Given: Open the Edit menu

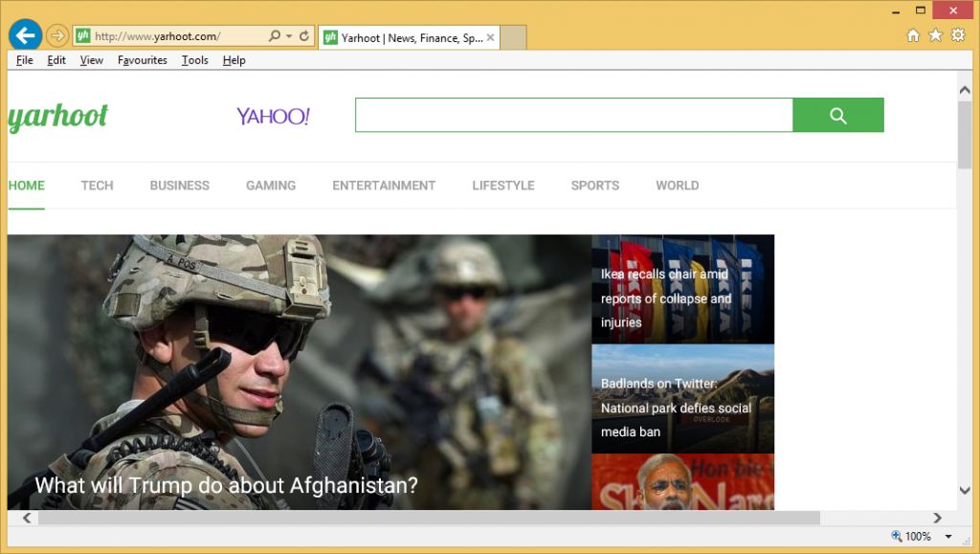Looking at the screenshot, I should [x=56, y=60].
